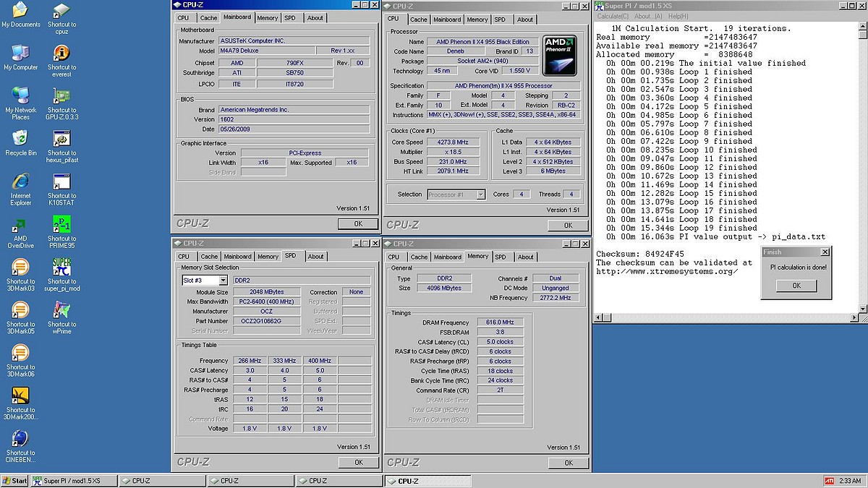Click OK in the CPU-Z Memory timings window
The image size is (868, 488).
568,463
